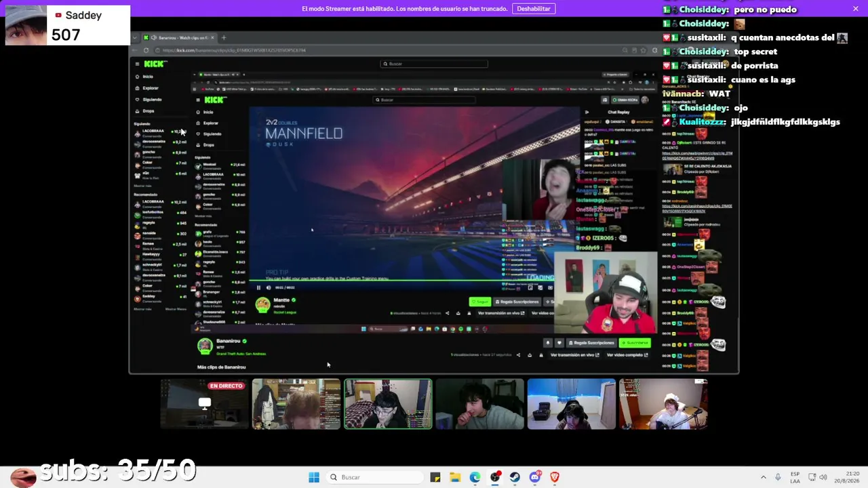
Task: Click the Kick search field at page top
Action: (x=434, y=64)
